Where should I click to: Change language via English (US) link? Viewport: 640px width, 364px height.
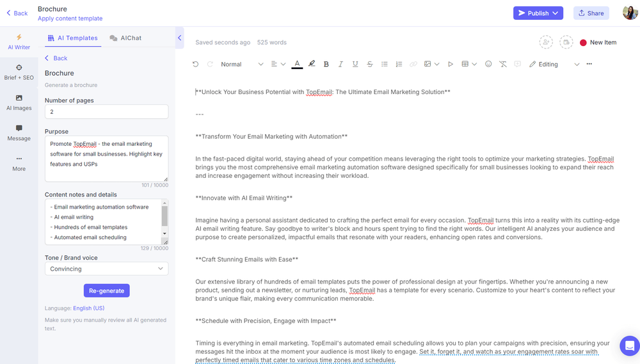click(x=88, y=308)
